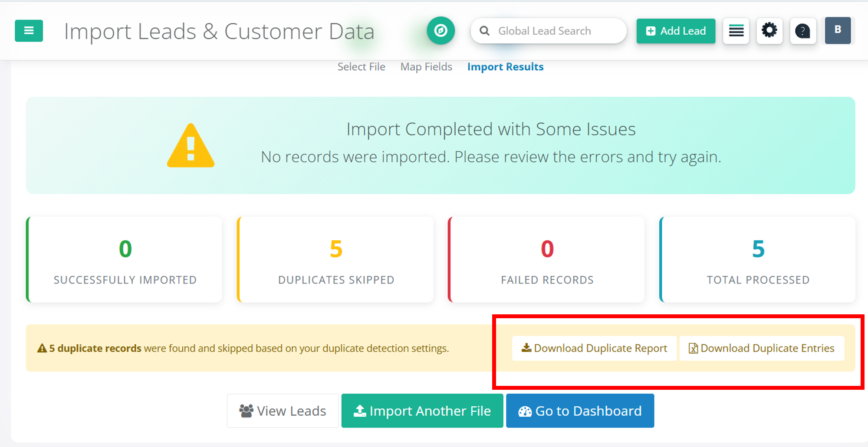868x447 pixels.
Task: Click the Duplicates Skipped stat card
Action: point(336,260)
